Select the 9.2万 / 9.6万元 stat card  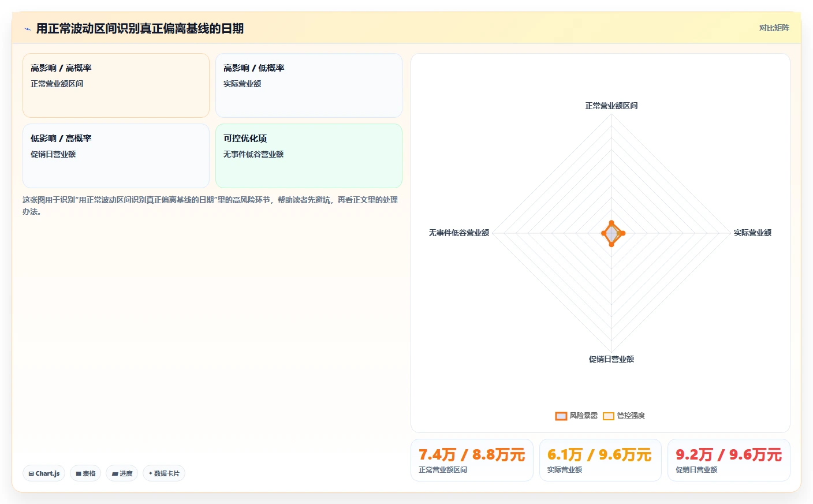pyautogui.click(x=729, y=460)
